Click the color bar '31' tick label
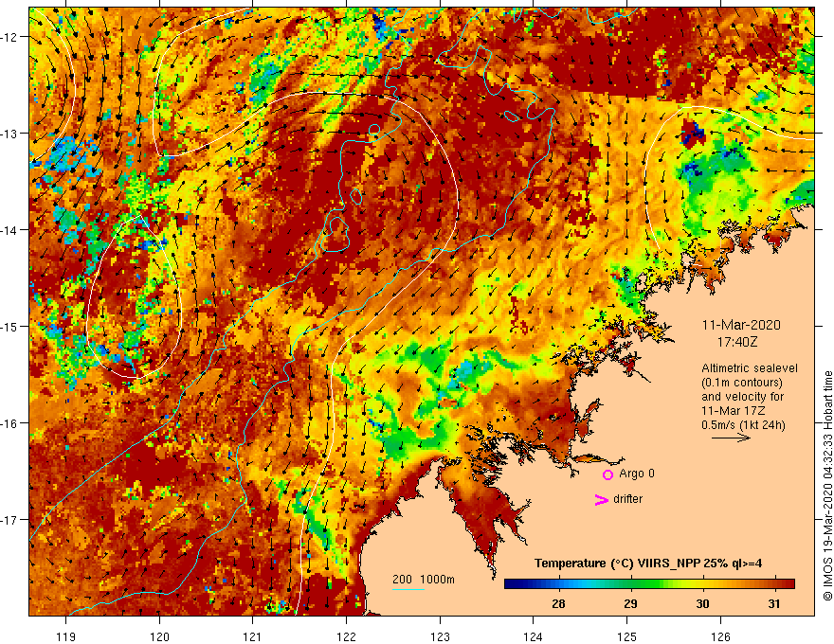 coord(774,603)
